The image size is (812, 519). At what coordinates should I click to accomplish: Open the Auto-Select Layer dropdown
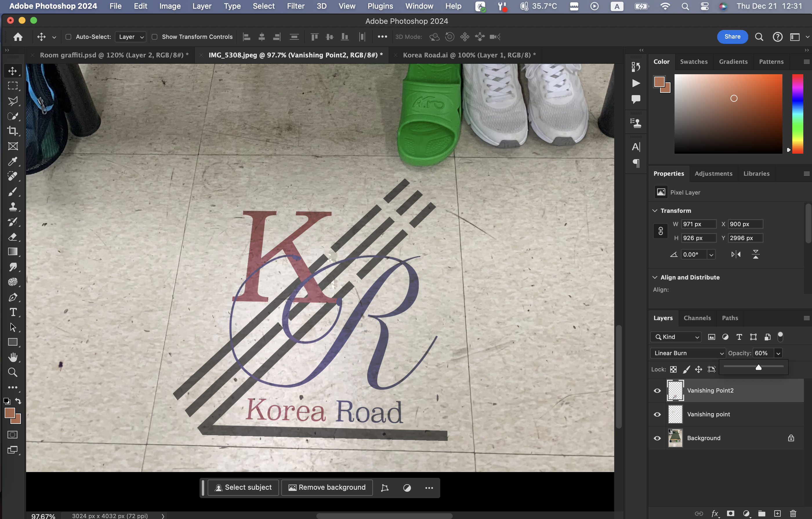pos(131,37)
